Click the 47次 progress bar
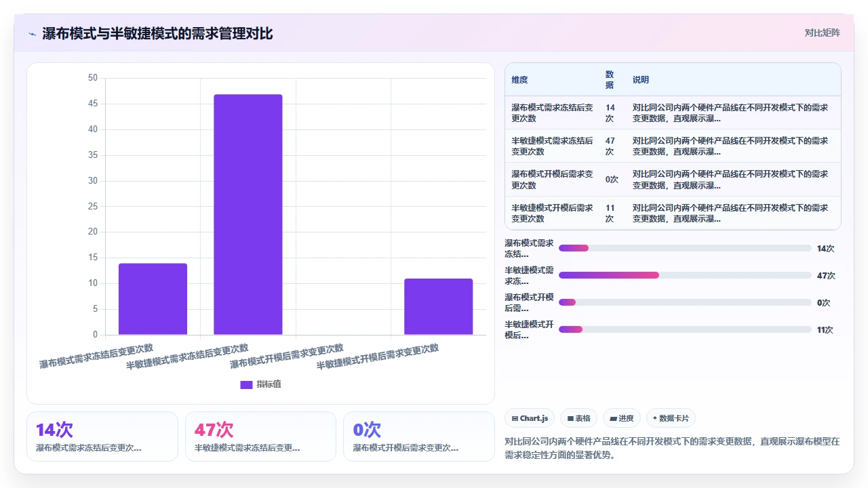 point(685,275)
